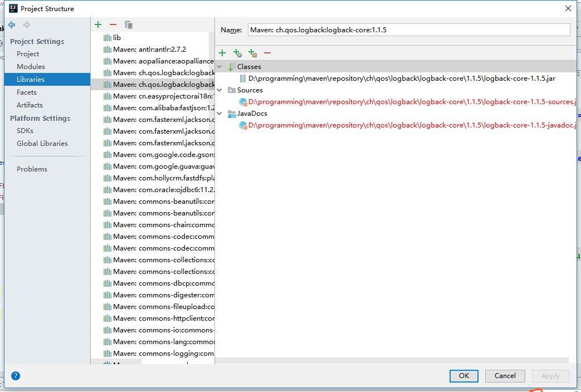Open the Project settings page
The width and height of the screenshot is (581, 392).
click(x=28, y=53)
